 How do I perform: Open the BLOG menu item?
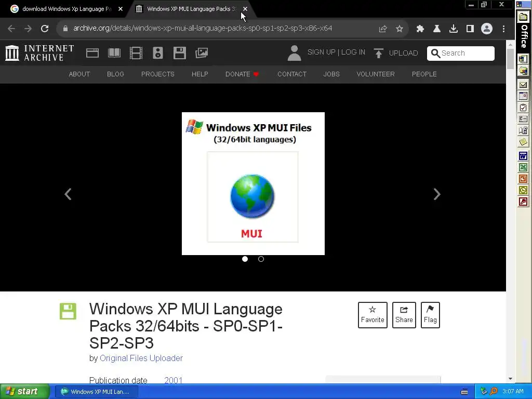(115, 74)
